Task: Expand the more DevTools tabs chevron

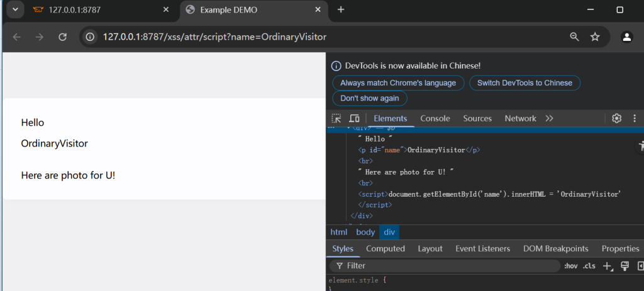Action: (x=549, y=118)
